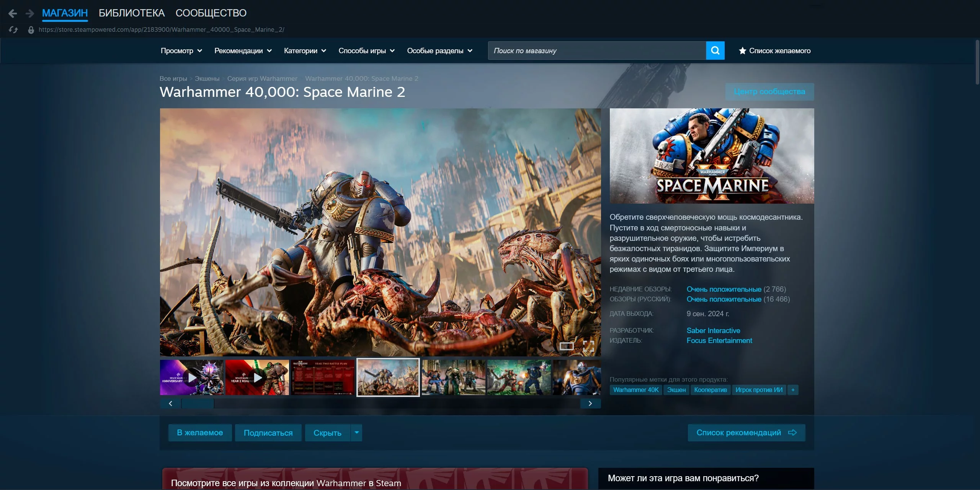The height and width of the screenshot is (490, 980).
Task: Add the game via В желаемое button
Action: (x=200, y=433)
